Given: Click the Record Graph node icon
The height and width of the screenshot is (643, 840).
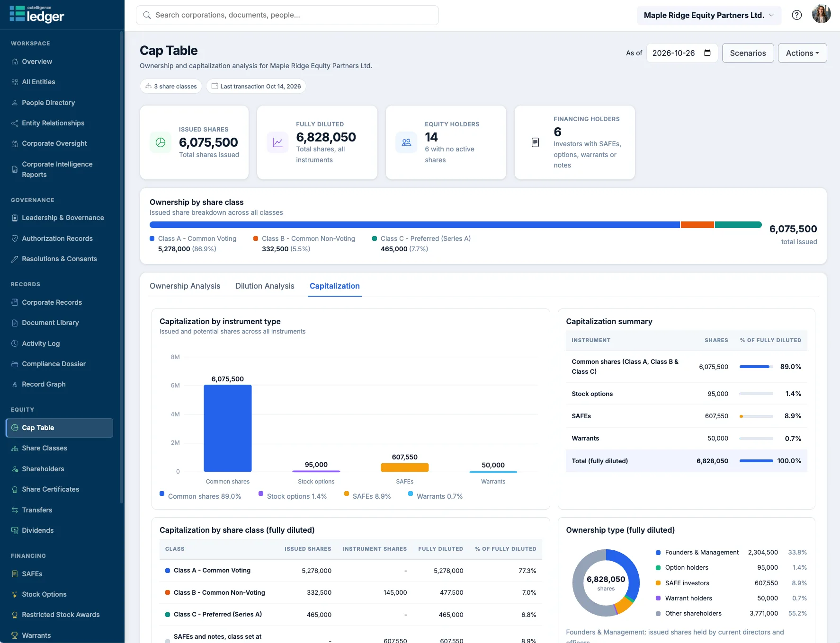Looking at the screenshot, I should pos(15,384).
